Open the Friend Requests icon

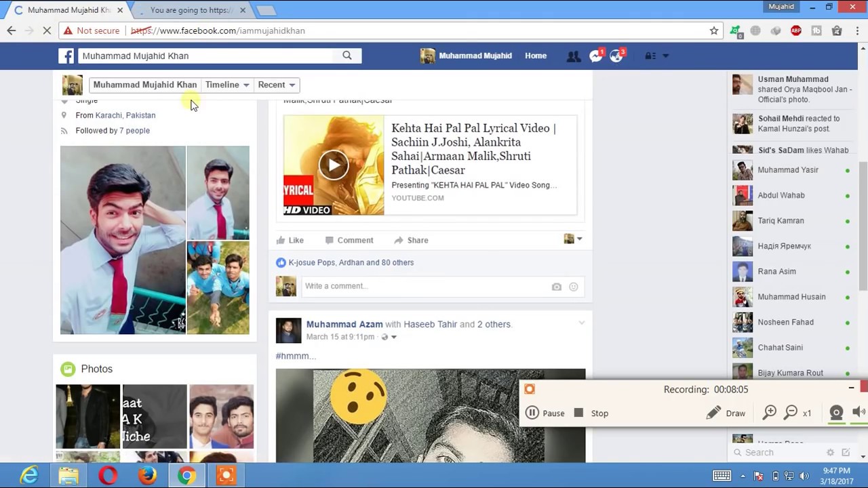(x=574, y=56)
